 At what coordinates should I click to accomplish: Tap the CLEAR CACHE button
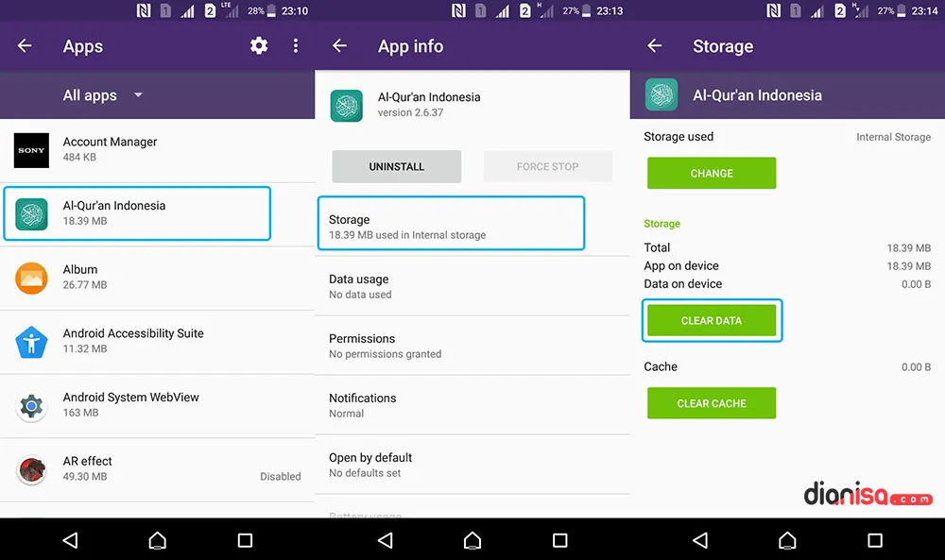pos(711,403)
